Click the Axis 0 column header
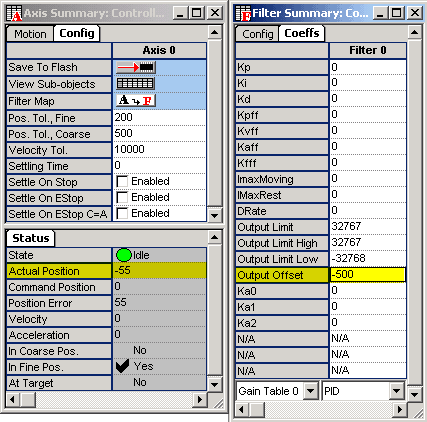Image resolution: width=427 pixels, height=422 pixels. 159,50
